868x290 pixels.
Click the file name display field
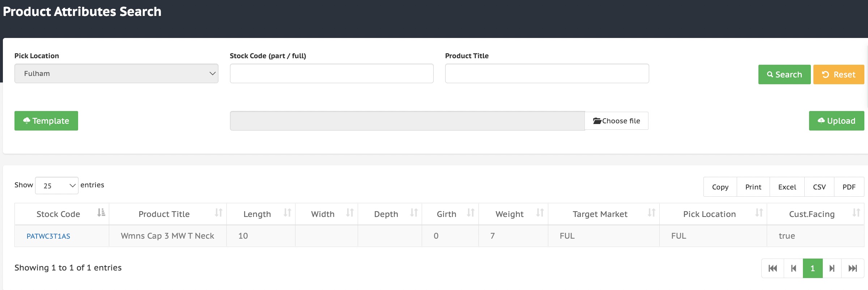(x=407, y=121)
